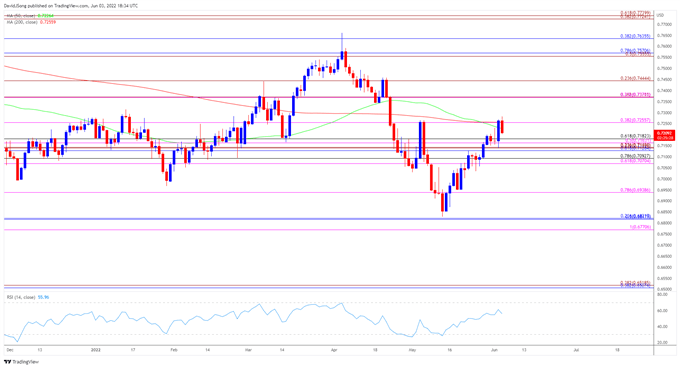Click the 80.00 RSI scale value
680x368 pixels.
point(662,295)
